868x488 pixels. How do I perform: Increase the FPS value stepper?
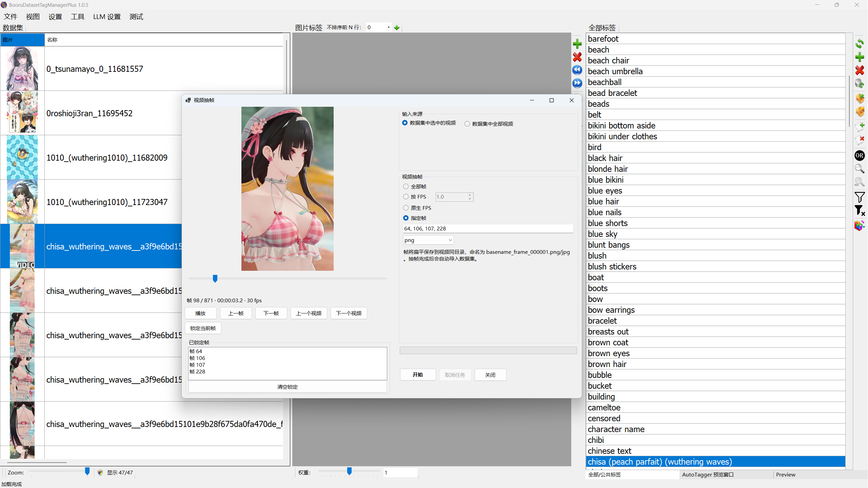[x=470, y=195]
